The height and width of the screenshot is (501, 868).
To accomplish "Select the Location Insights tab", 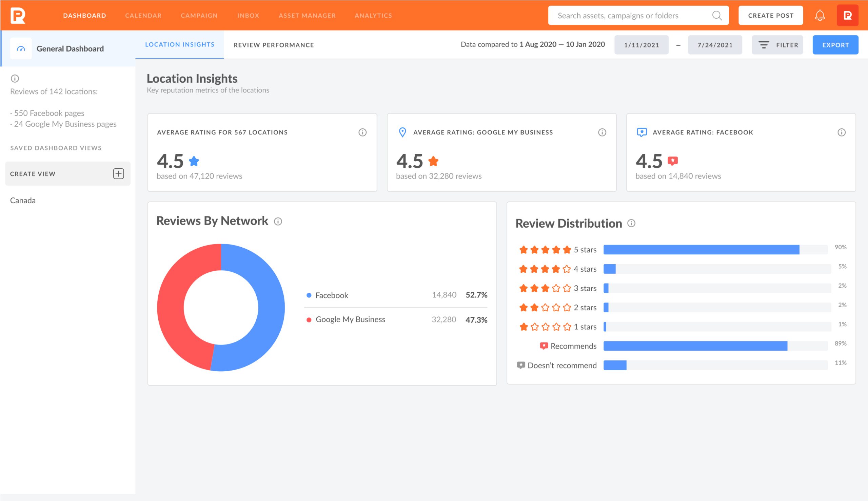I will point(180,45).
